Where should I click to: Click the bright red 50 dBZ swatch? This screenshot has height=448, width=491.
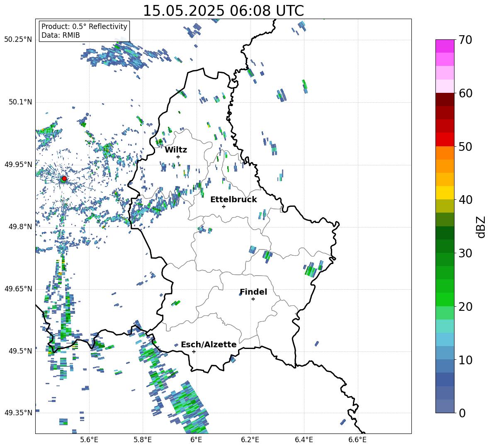445,140
